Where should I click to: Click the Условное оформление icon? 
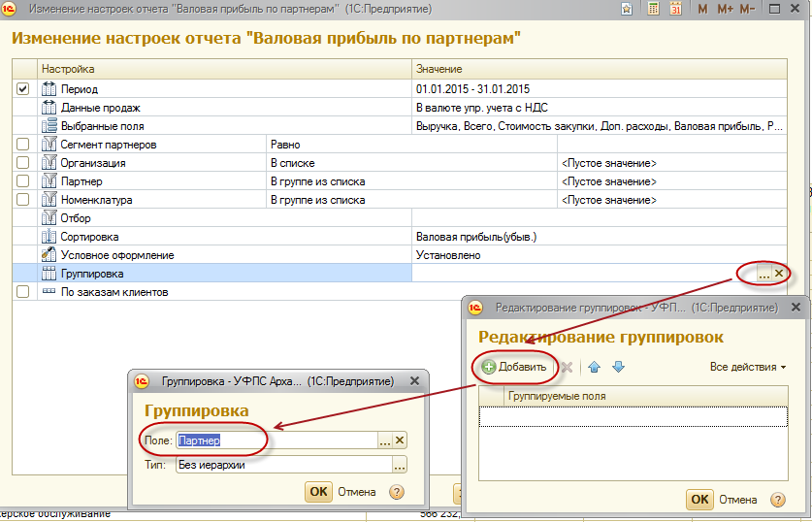49,255
